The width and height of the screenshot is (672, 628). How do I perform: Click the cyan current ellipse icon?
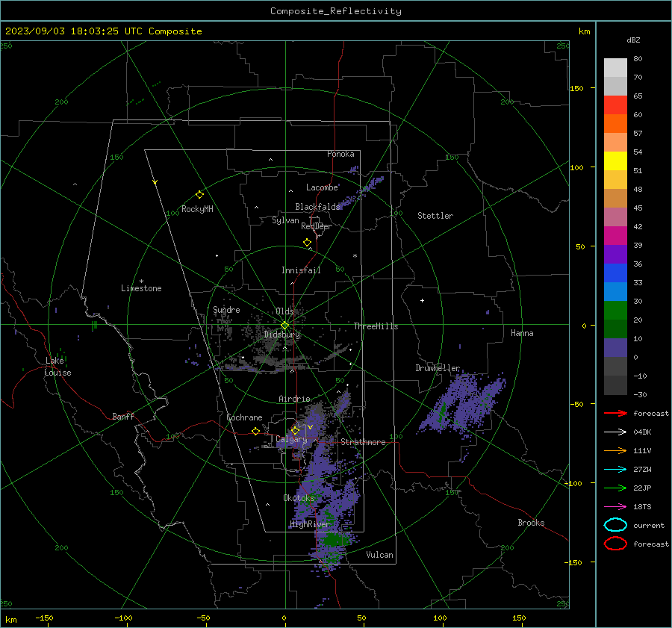tap(615, 525)
